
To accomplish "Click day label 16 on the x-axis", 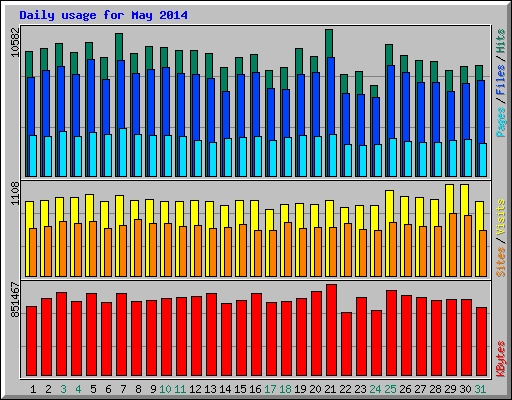I will [255, 389].
